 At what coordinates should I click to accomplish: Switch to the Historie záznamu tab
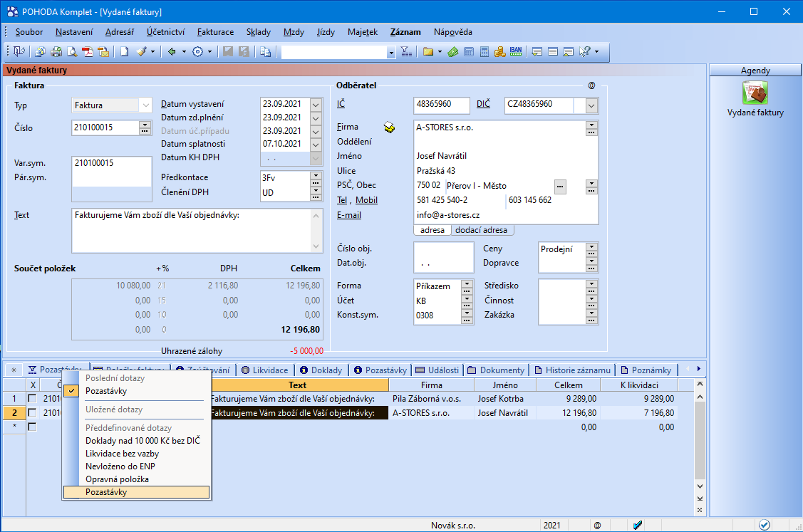pyautogui.click(x=573, y=370)
